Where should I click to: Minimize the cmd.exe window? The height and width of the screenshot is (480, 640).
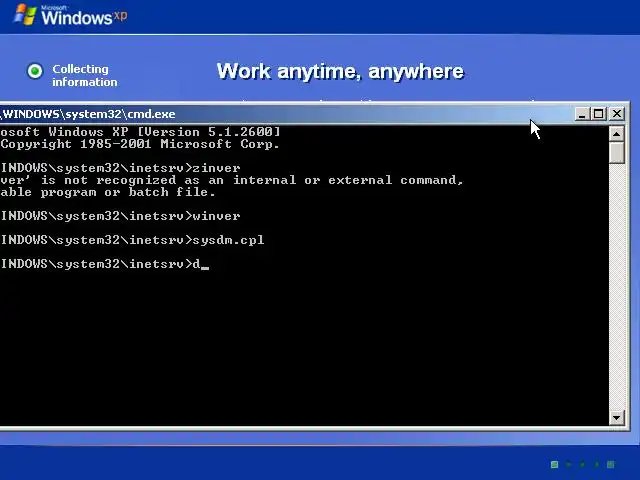click(x=582, y=114)
